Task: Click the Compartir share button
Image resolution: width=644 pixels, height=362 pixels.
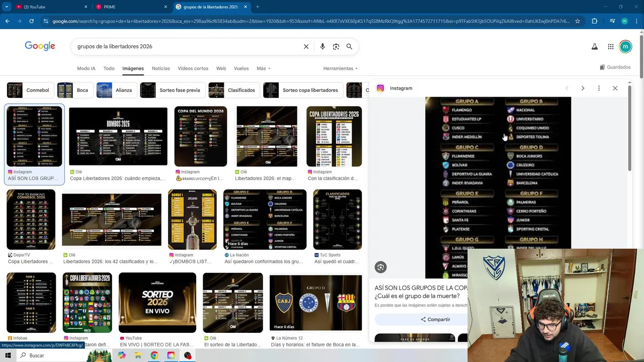Action: 436,319
